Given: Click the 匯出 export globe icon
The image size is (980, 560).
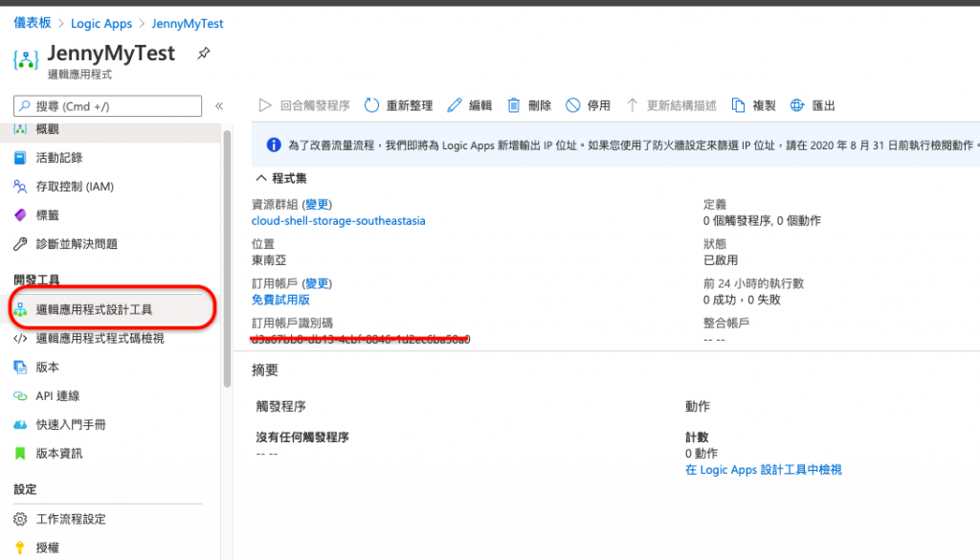Looking at the screenshot, I should click(x=797, y=105).
